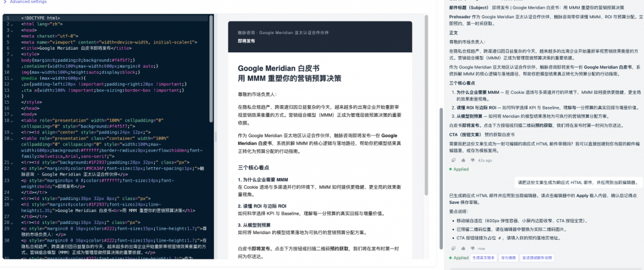This screenshot has width=644, height=270.
Task: Expand the Advanced settings section
Action: point(25,2)
